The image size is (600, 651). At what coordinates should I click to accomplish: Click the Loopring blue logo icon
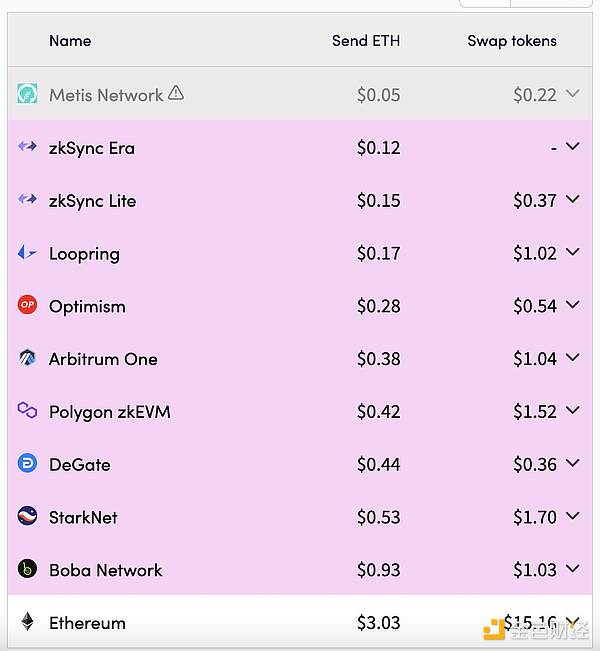pos(27,253)
